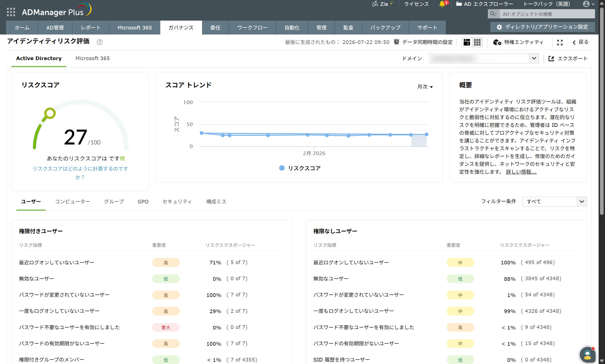The image size is (605, 364).
Task: Open the 自動化 tab
Action: point(292,28)
